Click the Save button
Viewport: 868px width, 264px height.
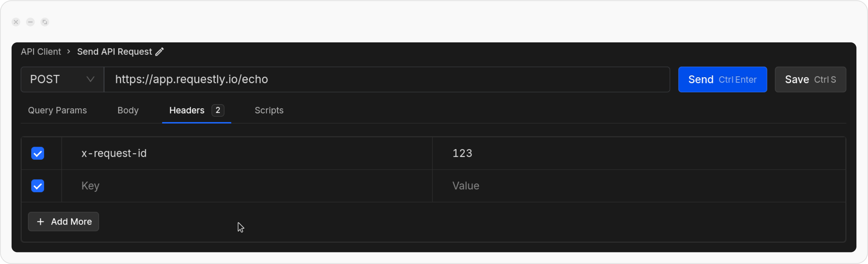point(810,79)
